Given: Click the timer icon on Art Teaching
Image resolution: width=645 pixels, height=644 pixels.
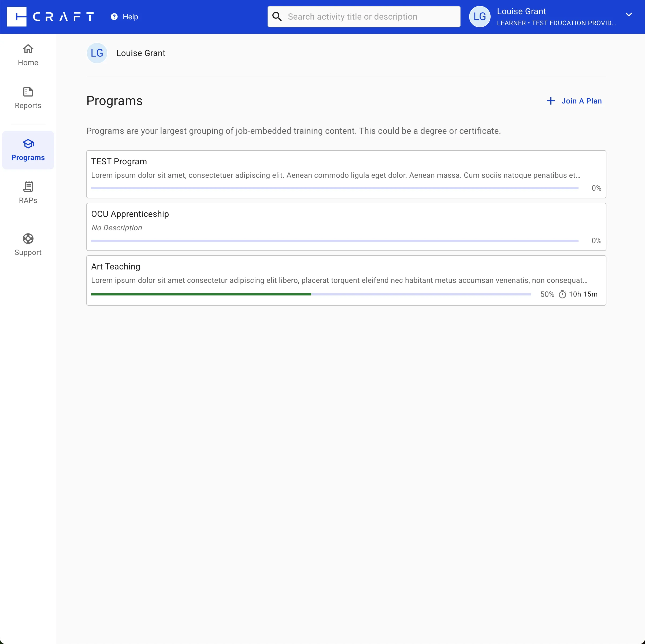Looking at the screenshot, I should [562, 294].
